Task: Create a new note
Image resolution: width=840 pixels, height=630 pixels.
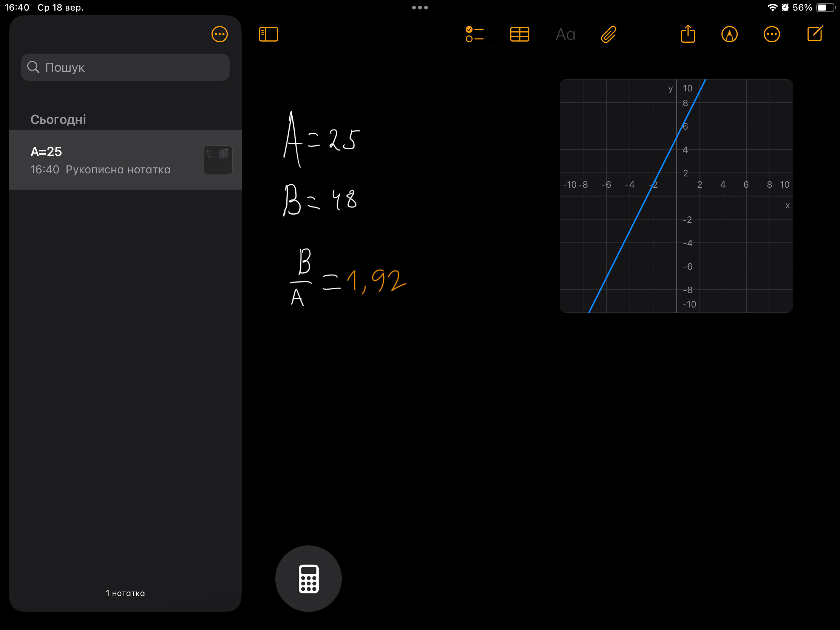Action: (815, 33)
